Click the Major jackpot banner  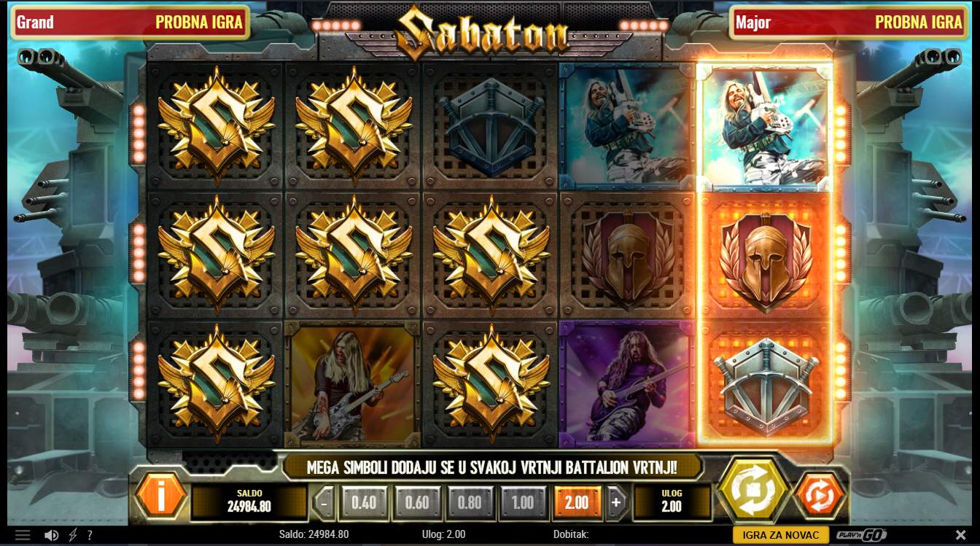(849, 22)
